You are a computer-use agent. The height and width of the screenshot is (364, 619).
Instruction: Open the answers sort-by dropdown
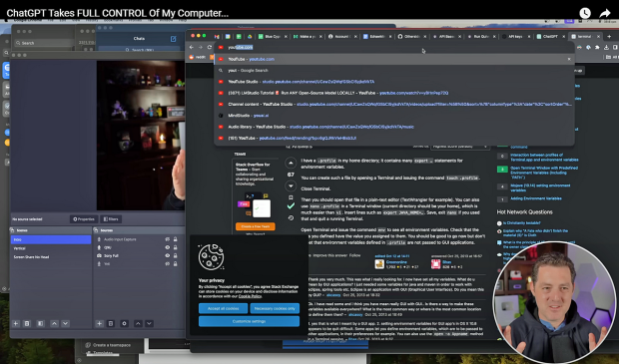click(460, 147)
